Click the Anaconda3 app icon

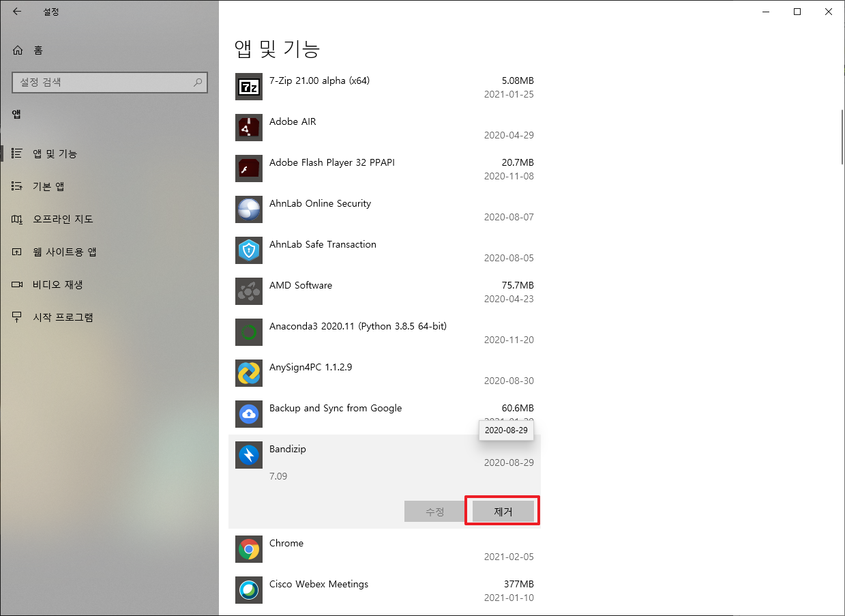(x=248, y=332)
